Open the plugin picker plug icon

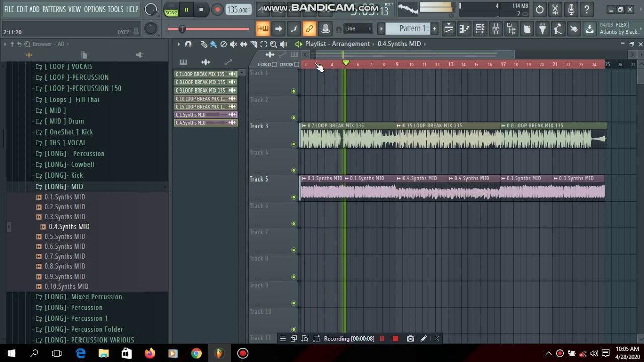[x=542, y=29]
